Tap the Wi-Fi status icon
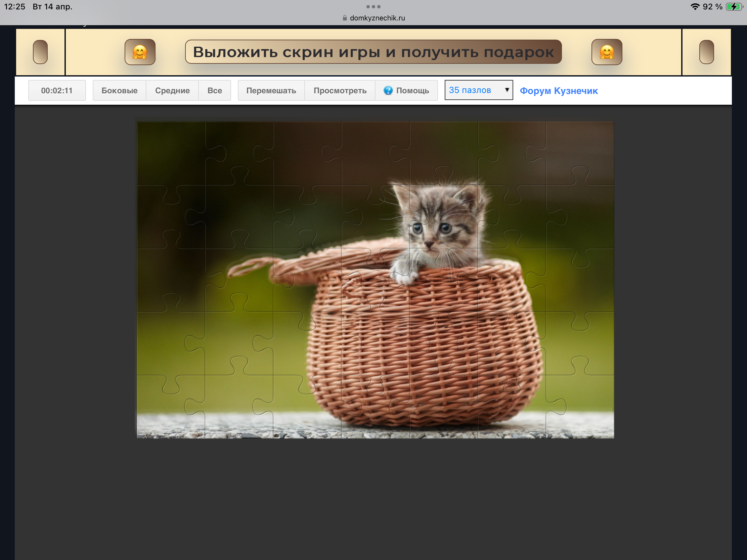 point(695,7)
